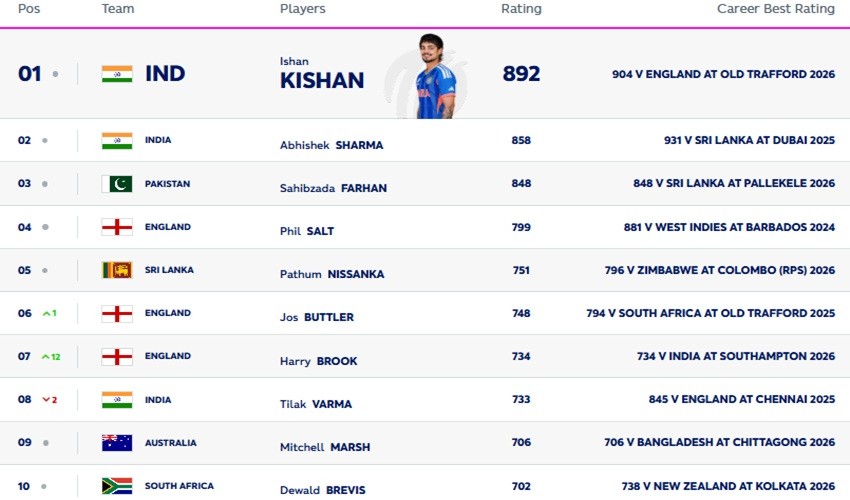
Task: Open Sahibzada Farhan player profile
Action: click(x=333, y=188)
